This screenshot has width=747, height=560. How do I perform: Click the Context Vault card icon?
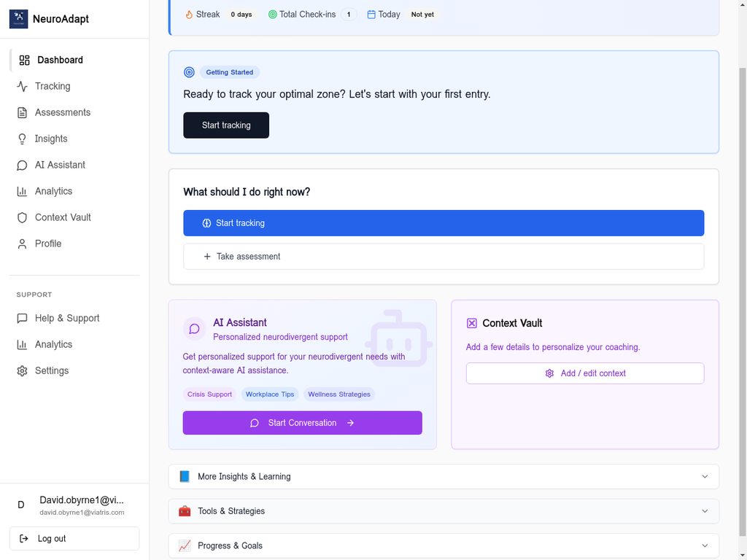pyautogui.click(x=472, y=323)
